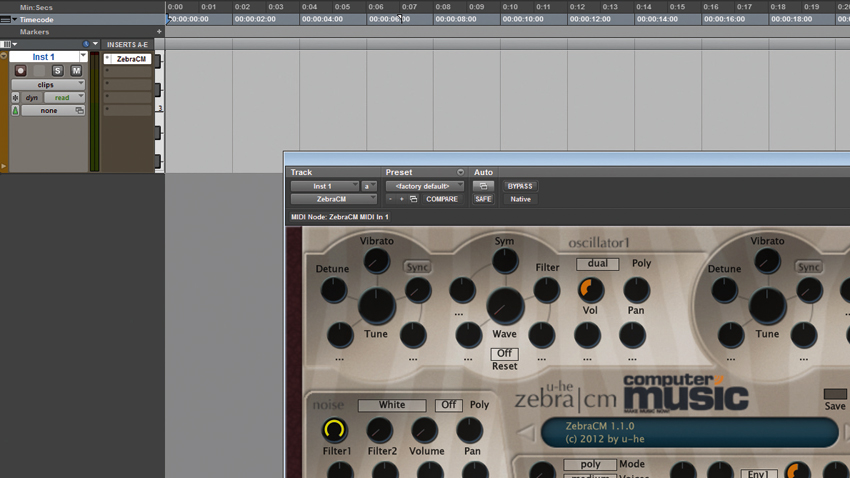
Task: Click the second empty insert slot
Action: click(128, 84)
